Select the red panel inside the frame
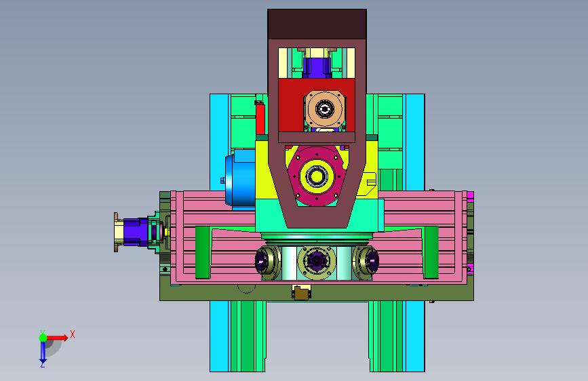Image resolution: width=588 pixels, height=381 pixels. pyautogui.click(x=291, y=105)
